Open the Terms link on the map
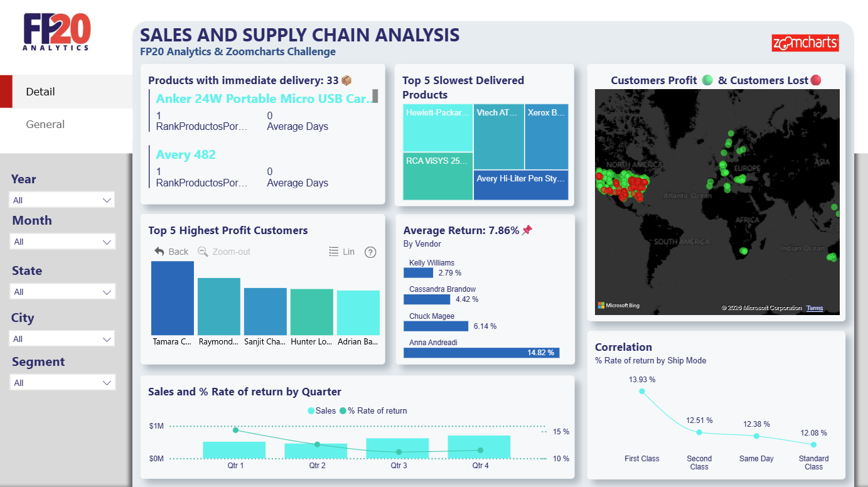 pyautogui.click(x=815, y=308)
